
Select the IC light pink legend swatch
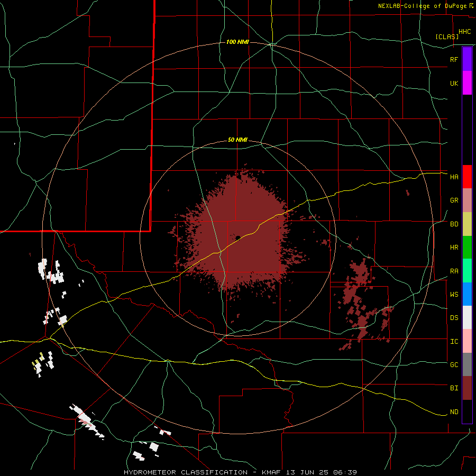[x=467, y=341]
